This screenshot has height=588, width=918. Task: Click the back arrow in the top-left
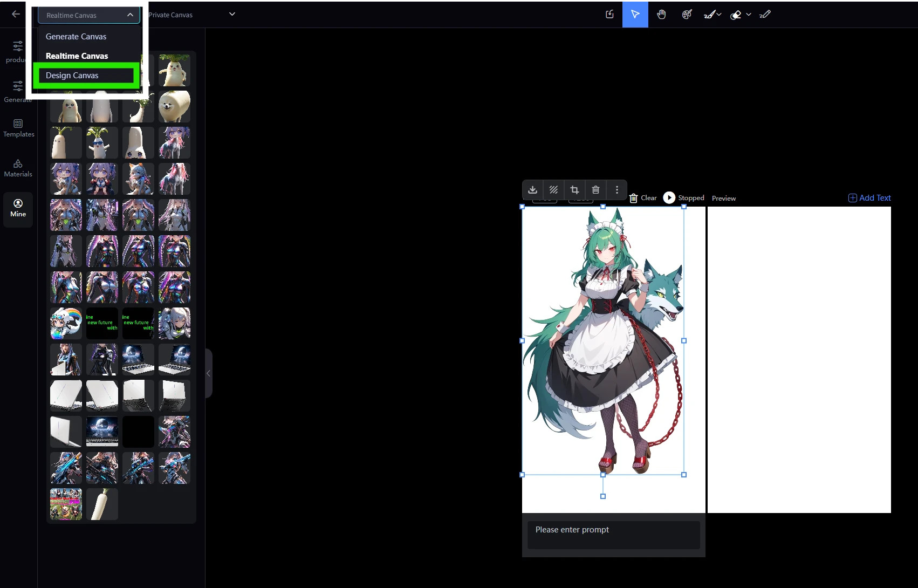[x=16, y=15]
